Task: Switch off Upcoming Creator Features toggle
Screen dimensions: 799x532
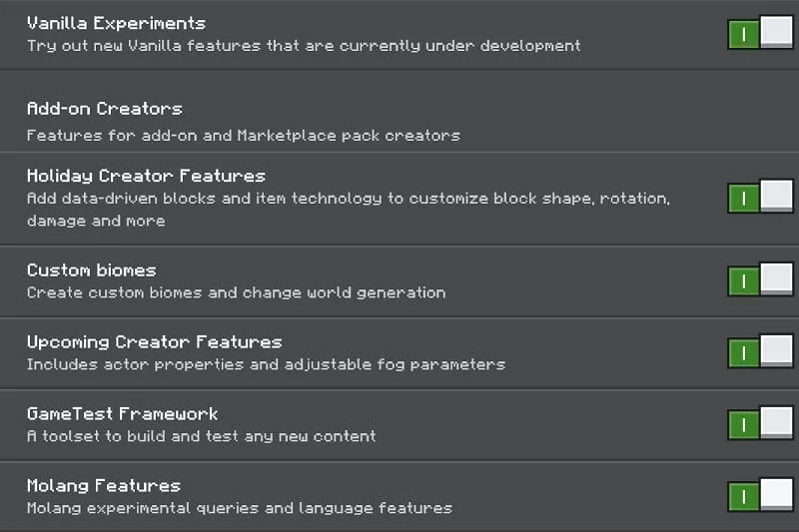Action: coord(760,352)
